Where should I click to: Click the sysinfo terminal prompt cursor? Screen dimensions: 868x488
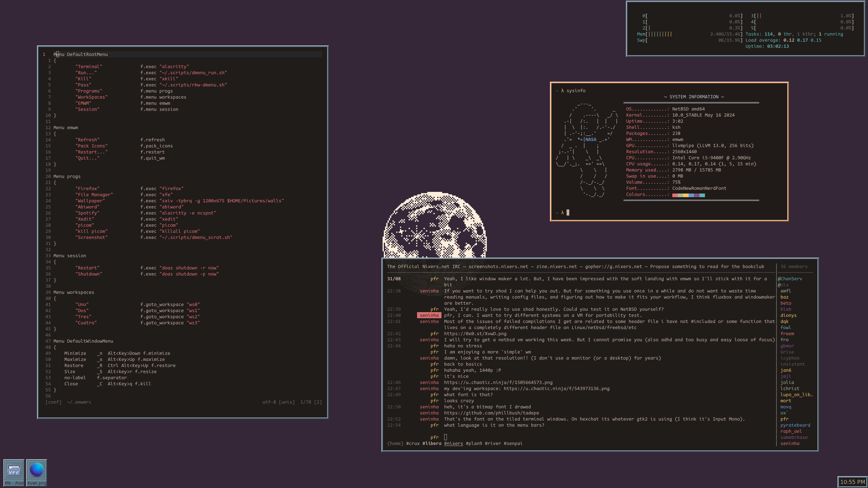point(568,212)
